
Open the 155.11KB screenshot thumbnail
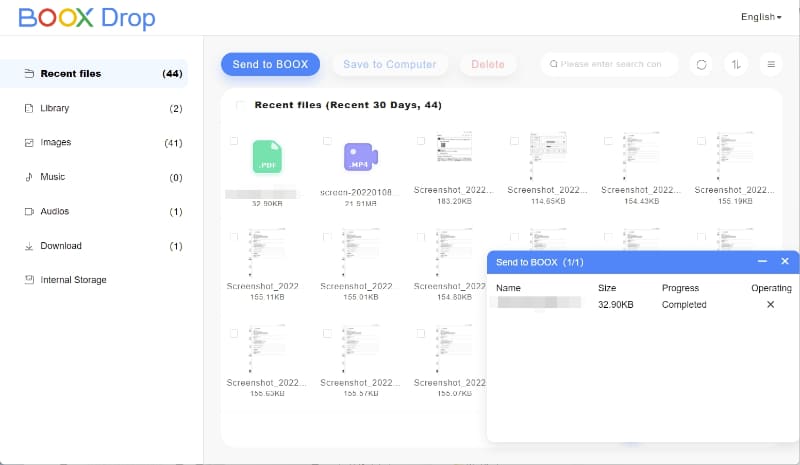point(267,252)
